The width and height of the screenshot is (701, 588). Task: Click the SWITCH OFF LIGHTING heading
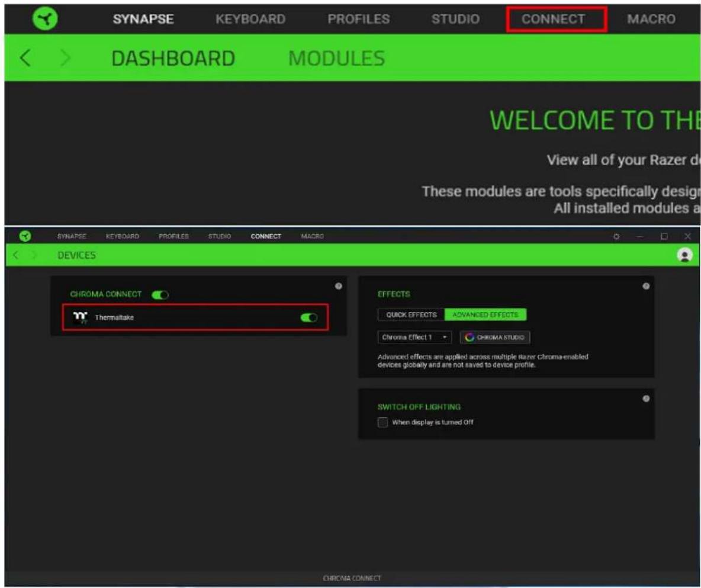click(x=419, y=407)
